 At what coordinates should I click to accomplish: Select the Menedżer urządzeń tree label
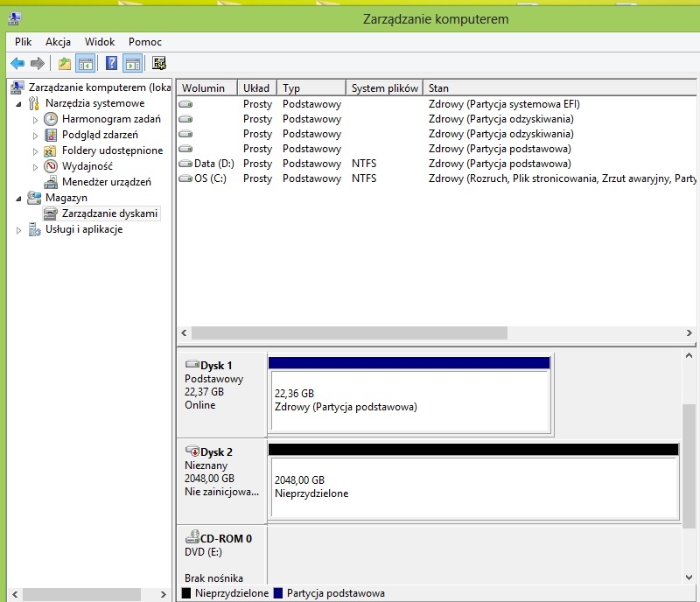[107, 182]
